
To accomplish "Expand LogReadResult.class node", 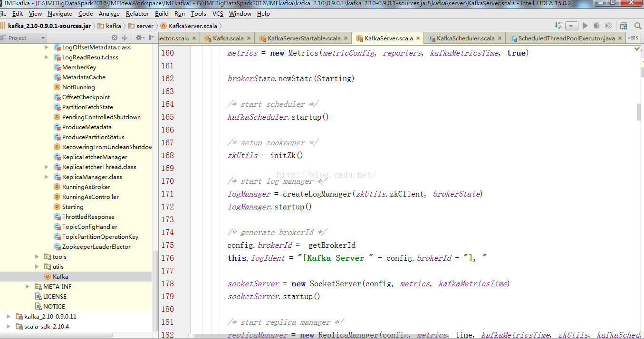I will click(46, 57).
